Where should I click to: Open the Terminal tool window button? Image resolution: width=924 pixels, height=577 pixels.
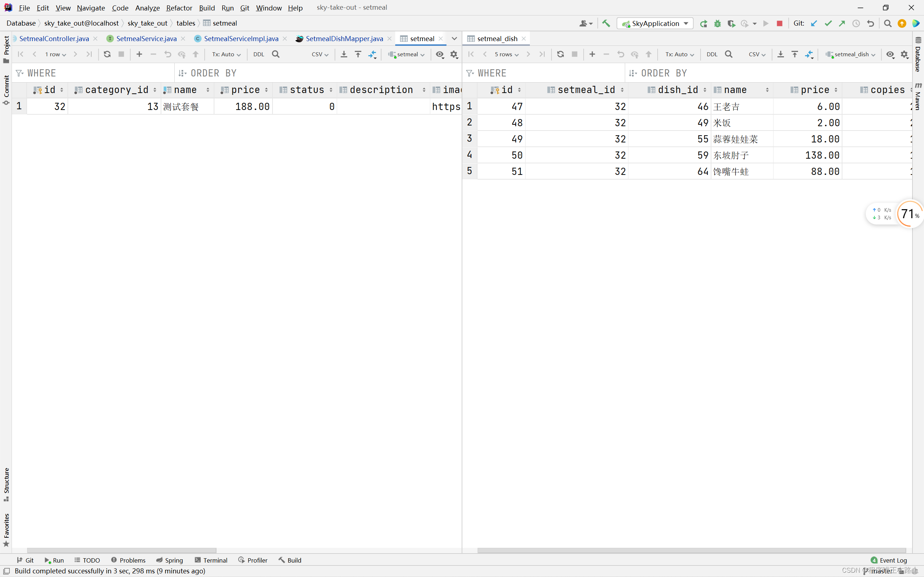(x=211, y=560)
